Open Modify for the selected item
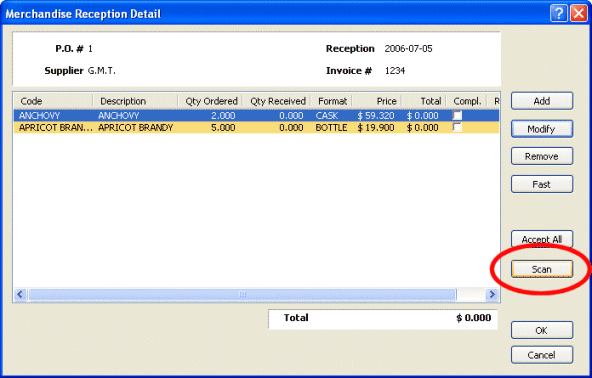 pyautogui.click(x=542, y=129)
